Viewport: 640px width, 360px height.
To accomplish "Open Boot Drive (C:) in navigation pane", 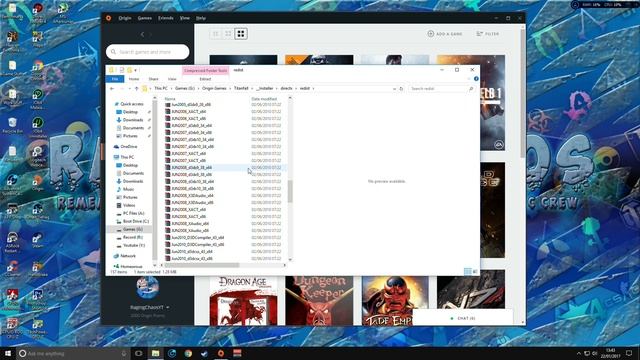I will (136, 221).
